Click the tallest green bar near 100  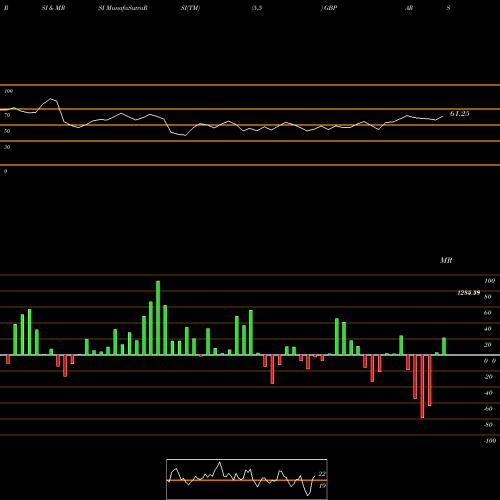158,318
